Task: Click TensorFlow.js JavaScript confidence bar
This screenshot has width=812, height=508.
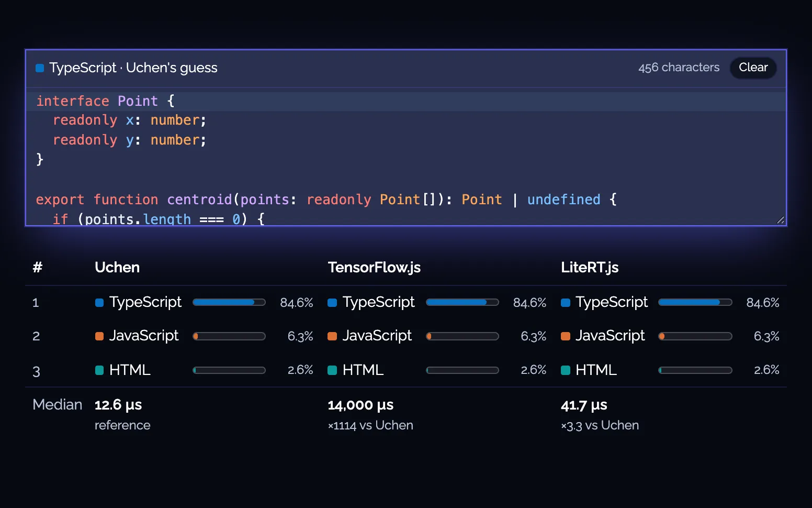Action: point(463,336)
